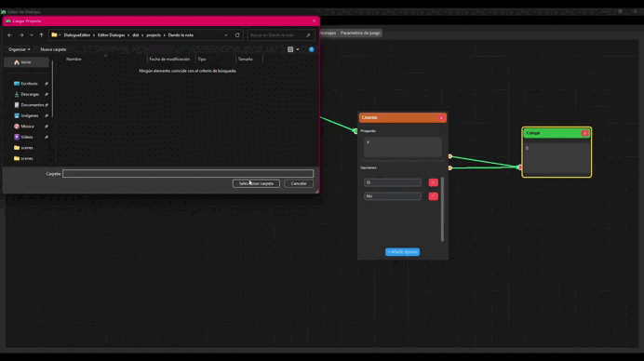Sort by Tamaño column
The width and height of the screenshot is (644, 361).
point(245,60)
